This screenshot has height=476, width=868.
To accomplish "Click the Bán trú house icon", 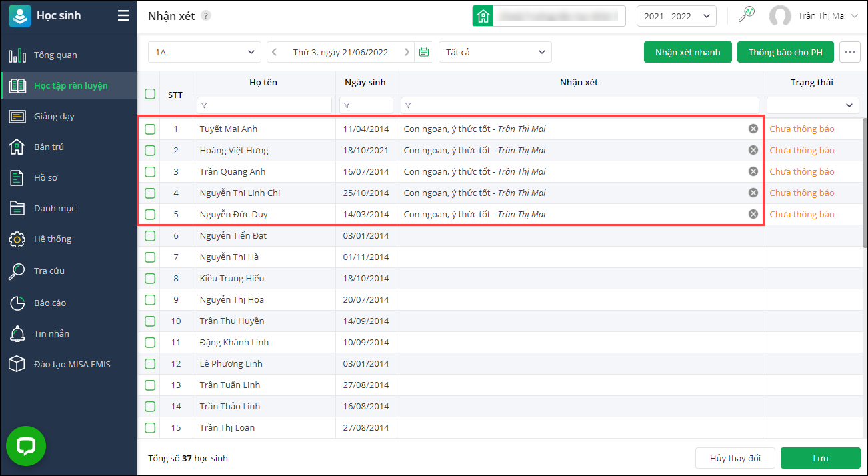I will [x=17, y=147].
